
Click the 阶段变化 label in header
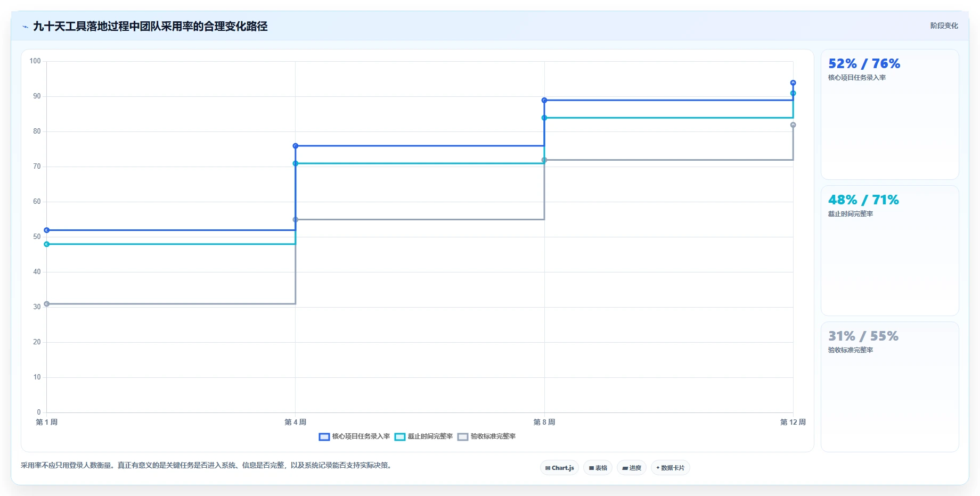coord(944,26)
